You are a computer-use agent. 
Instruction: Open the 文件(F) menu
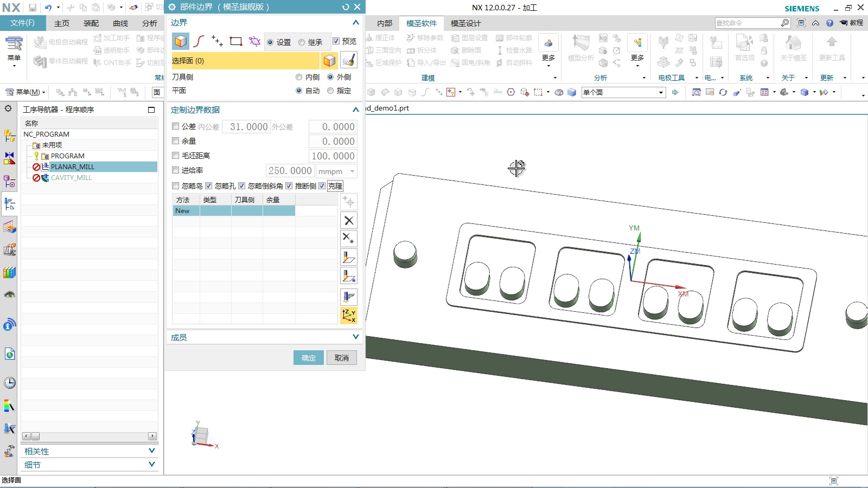pyautogui.click(x=22, y=23)
